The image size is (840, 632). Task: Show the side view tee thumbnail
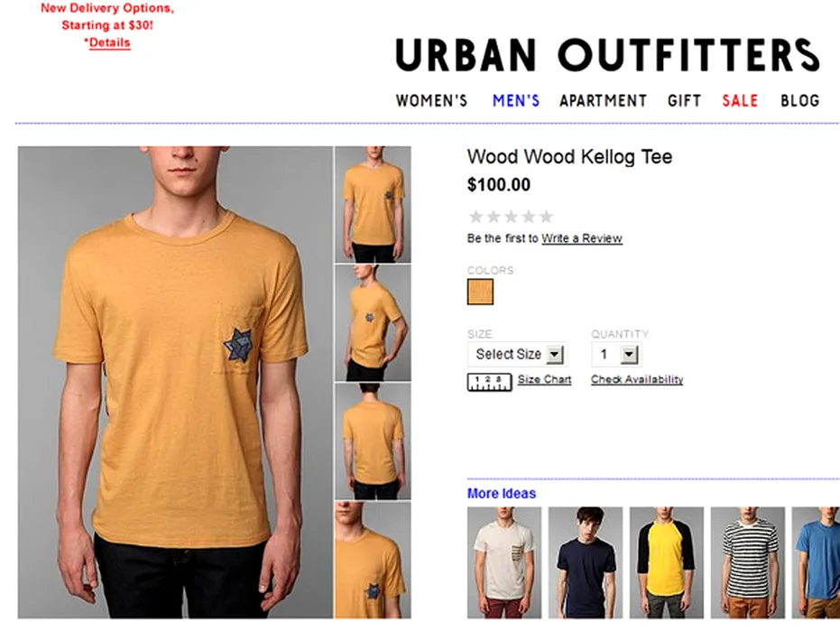click(373, 322)
